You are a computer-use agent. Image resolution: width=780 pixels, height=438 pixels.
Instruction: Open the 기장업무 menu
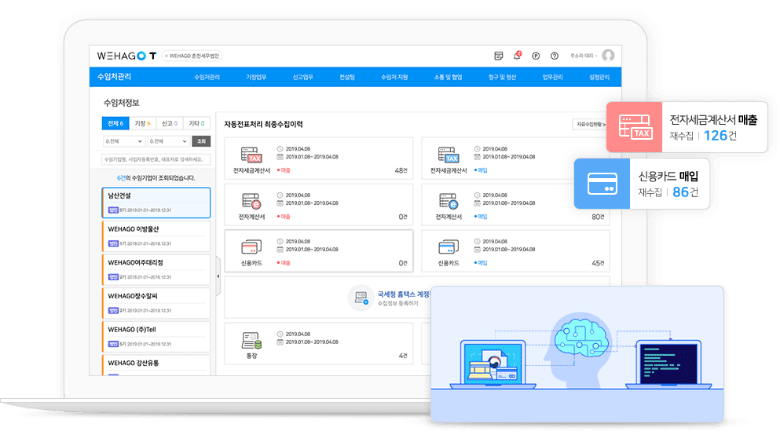coord(256,77)
